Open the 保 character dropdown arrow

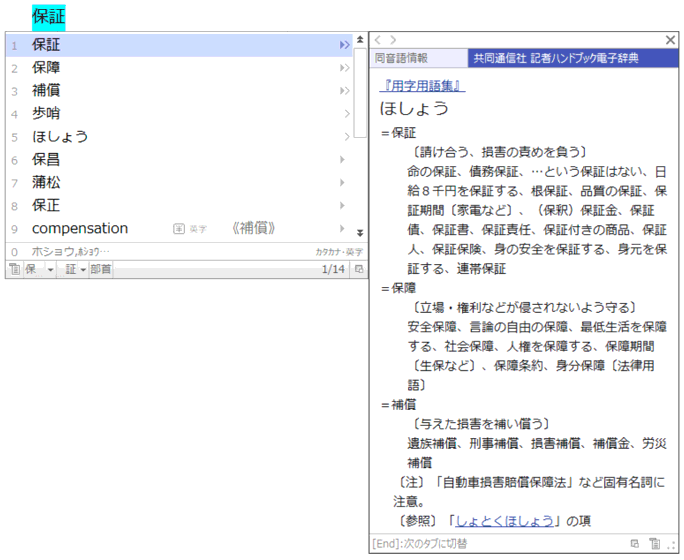51,270
